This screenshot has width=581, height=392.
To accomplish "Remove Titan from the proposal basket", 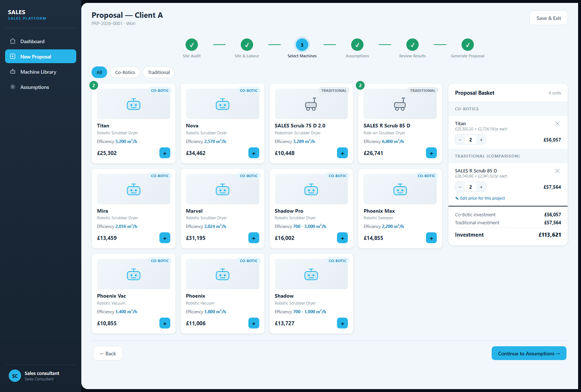I will pos(557,124).
